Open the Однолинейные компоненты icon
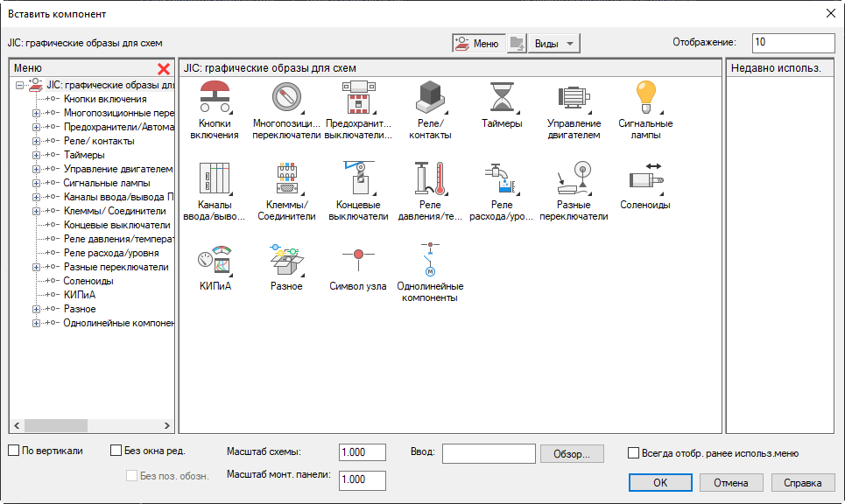The height and width of the screenshot is (504, 845). coord(429,261)
